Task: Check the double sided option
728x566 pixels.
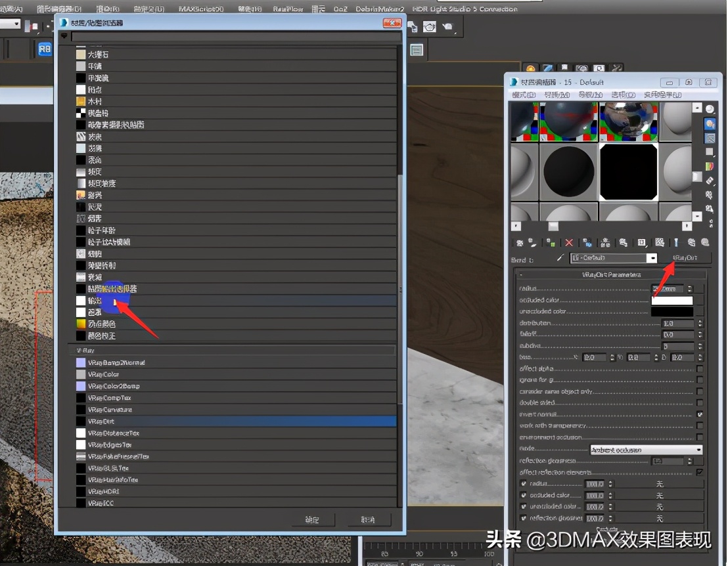Action: (x=699, y=403)
